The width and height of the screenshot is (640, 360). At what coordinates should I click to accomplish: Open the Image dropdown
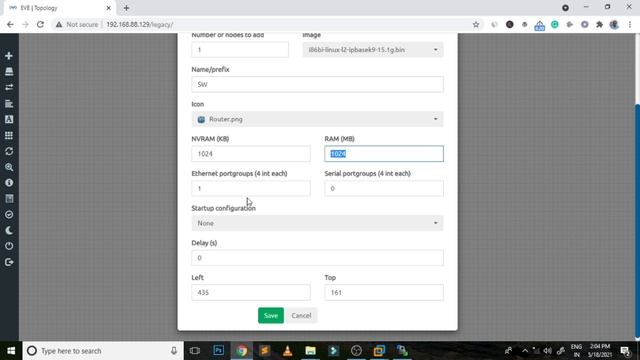[x=373, y=50]
